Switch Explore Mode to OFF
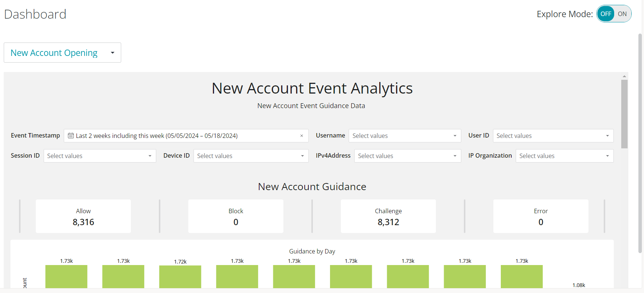This screenshot has height=293, width=644. [606, 14]
